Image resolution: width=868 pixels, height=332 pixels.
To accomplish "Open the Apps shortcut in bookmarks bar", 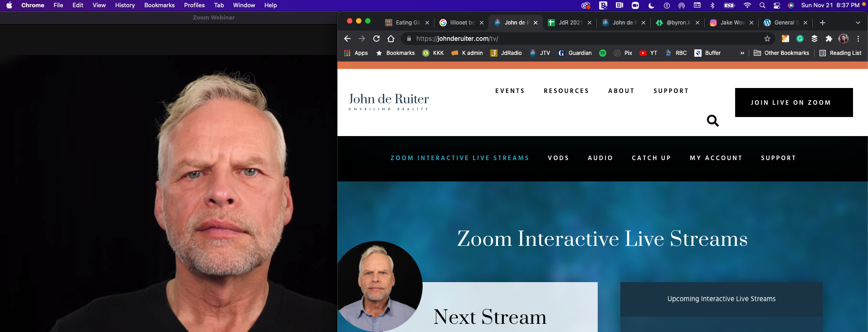I will [x=356, y=53].
